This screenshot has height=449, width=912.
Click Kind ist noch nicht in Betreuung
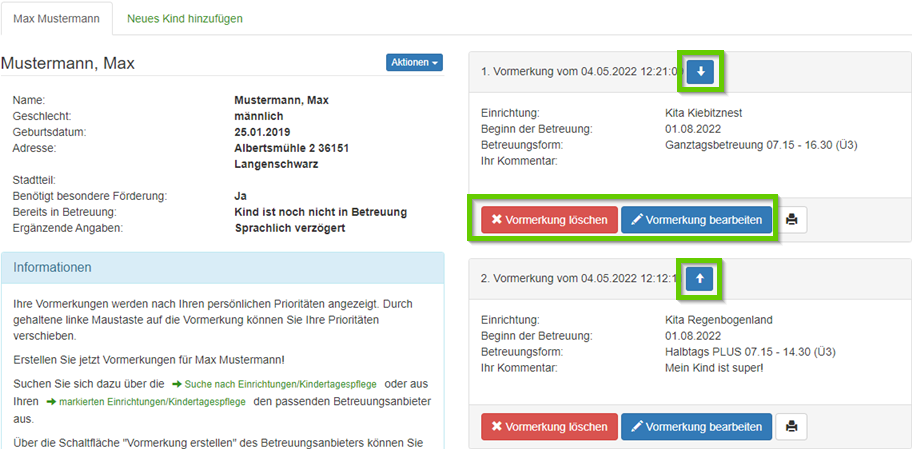(x=320, y=212)
